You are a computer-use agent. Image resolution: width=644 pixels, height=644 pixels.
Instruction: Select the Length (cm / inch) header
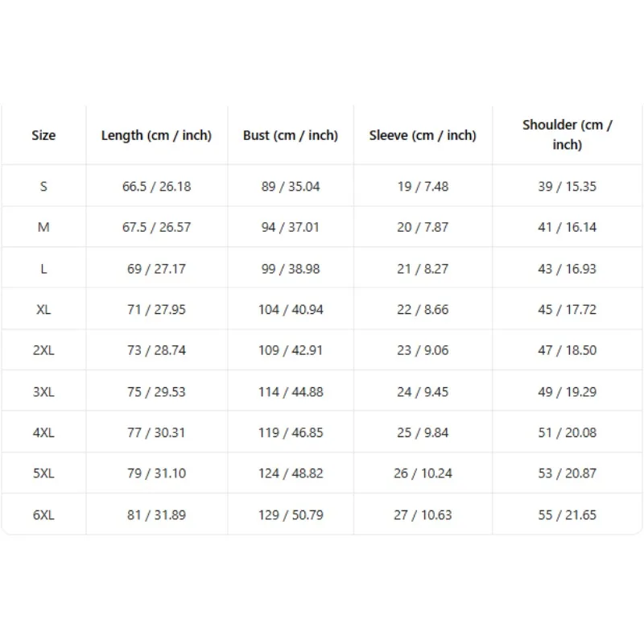point(156,135)
